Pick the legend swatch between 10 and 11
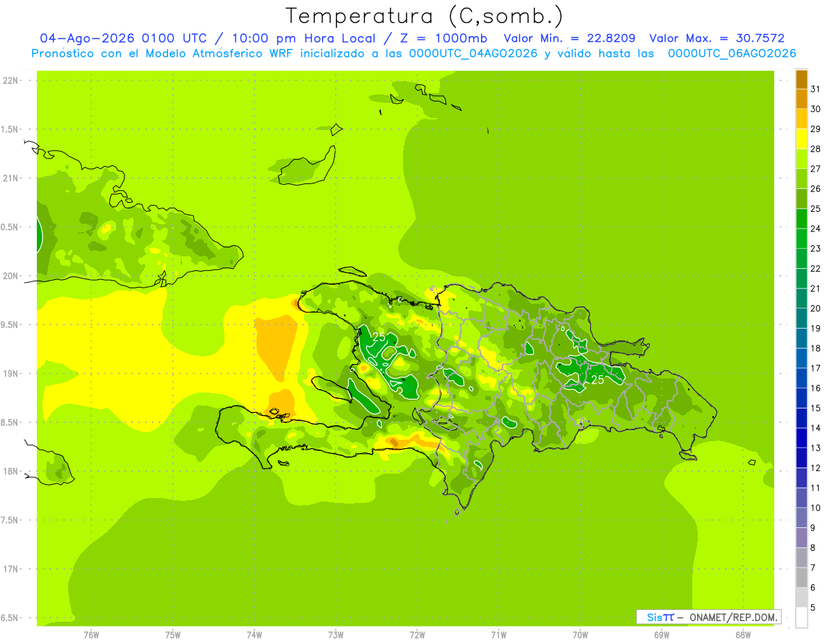Screen dimensions: 834x644 (x=801, y=498)
